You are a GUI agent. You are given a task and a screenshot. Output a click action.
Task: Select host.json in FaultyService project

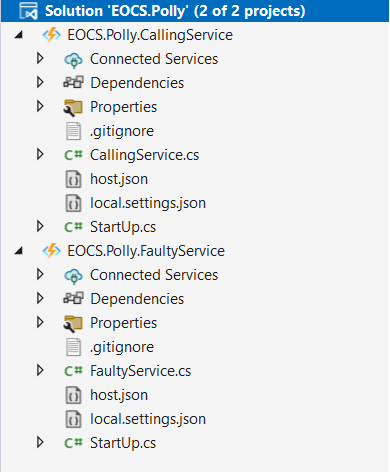119,395
